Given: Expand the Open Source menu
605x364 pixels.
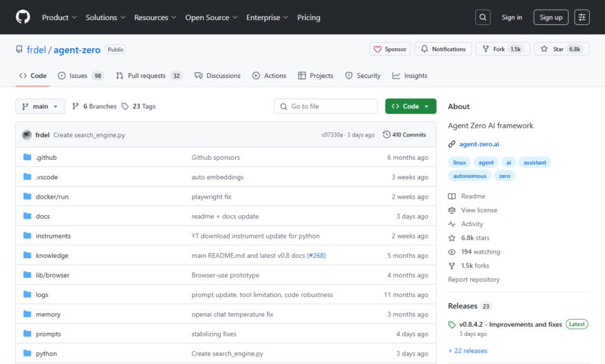Looking at the screenshot, I should pos(212,17).
